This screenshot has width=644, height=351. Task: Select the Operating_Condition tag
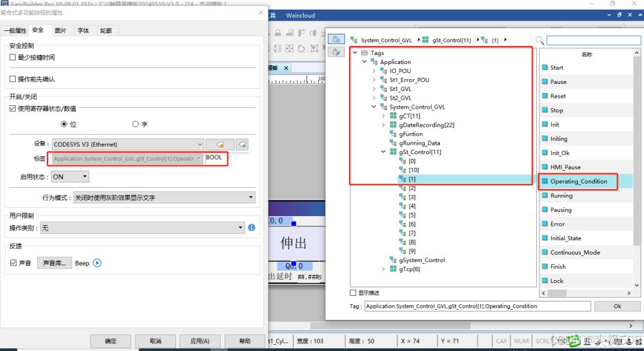pos(578,181)
